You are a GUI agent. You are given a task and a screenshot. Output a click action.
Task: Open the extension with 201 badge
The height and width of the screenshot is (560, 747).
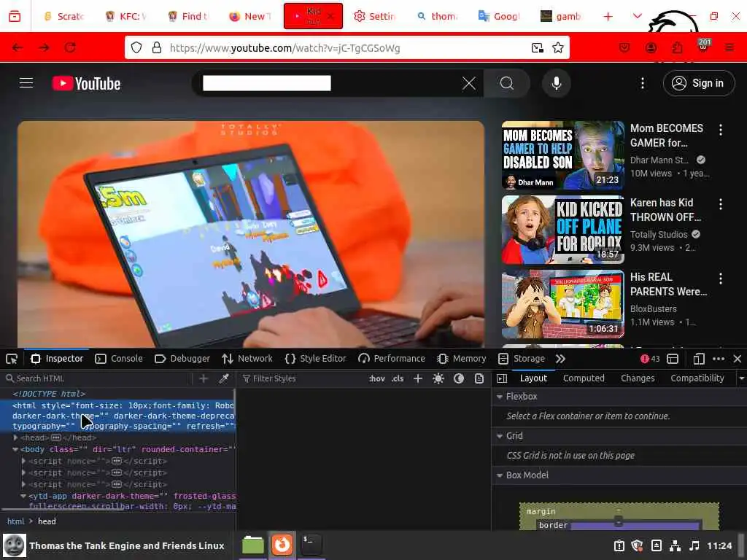pyautogui.click(x=703, y=46)
